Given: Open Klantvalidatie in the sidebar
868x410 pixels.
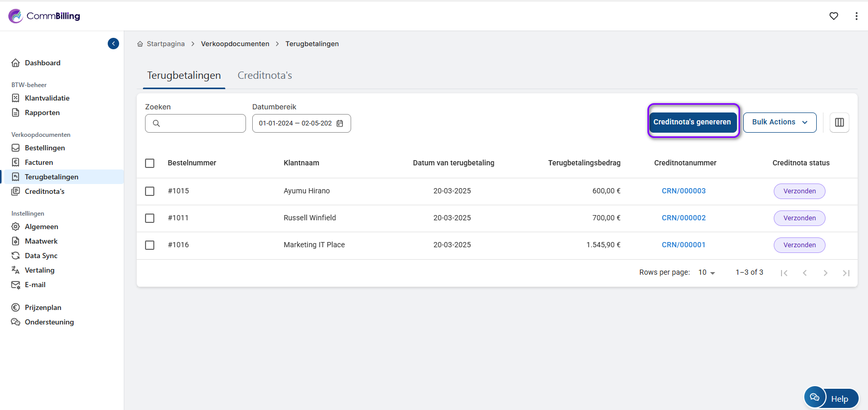Looking at the screenshot, I should (47, 98).
